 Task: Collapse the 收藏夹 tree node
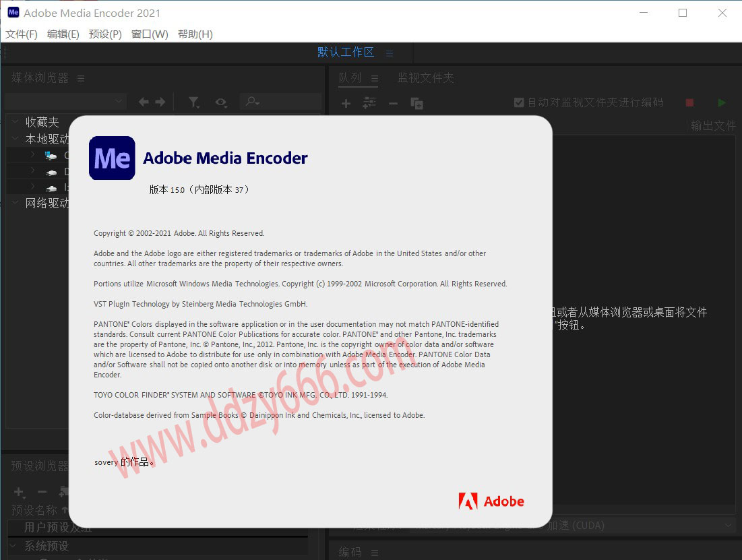click(15, 122)
